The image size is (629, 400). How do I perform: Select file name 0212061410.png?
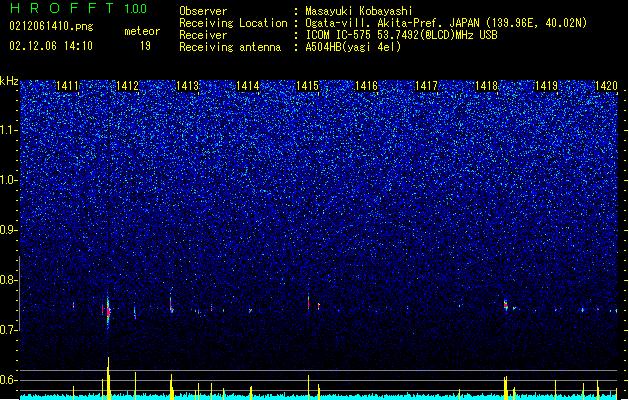(51, 26)
